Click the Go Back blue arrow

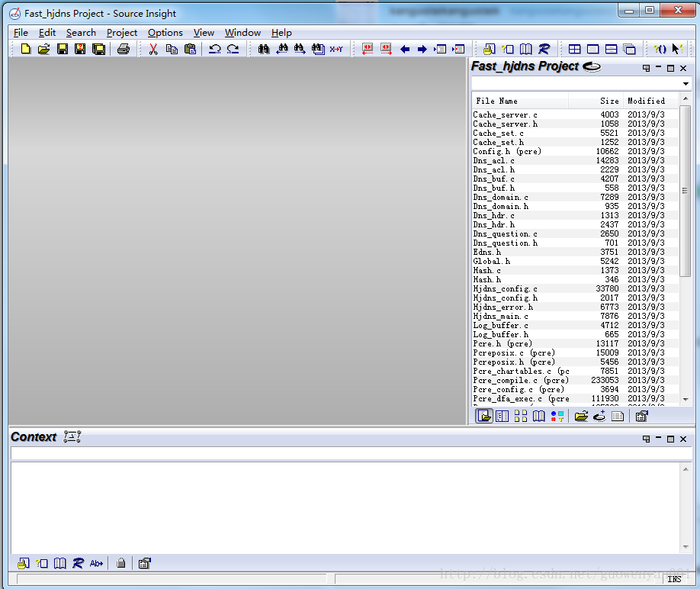405,49
